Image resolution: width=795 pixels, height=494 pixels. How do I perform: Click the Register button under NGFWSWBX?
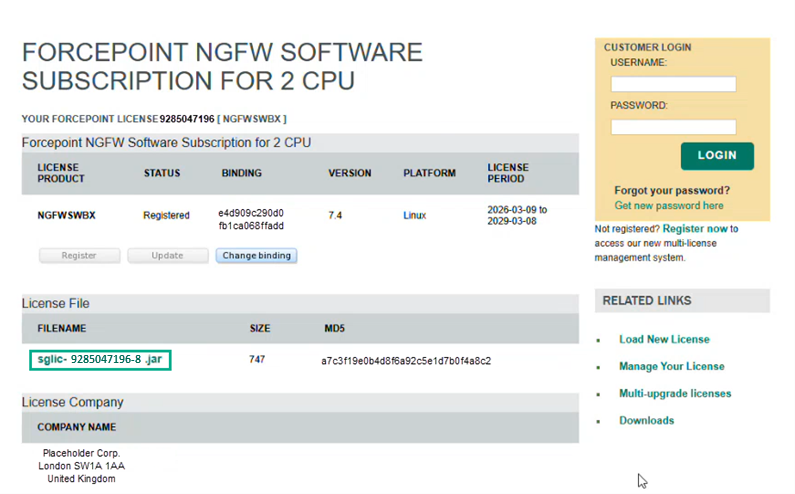coord(79,256)
